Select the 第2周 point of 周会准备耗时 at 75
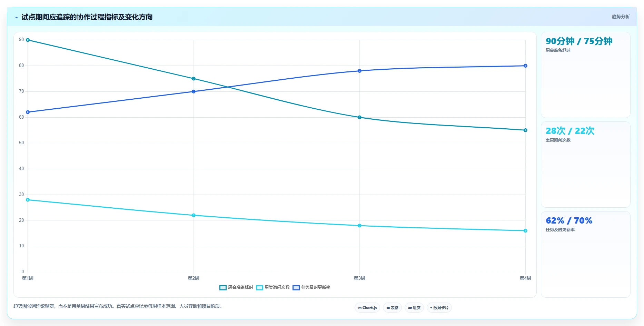The height and width of the screenshot is (326, 644). (194, 79)
